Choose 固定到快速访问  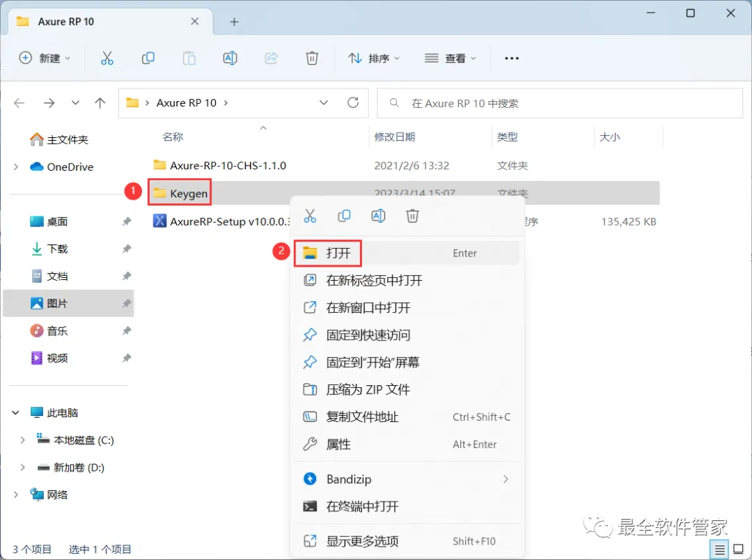click(x=407, y=335)
